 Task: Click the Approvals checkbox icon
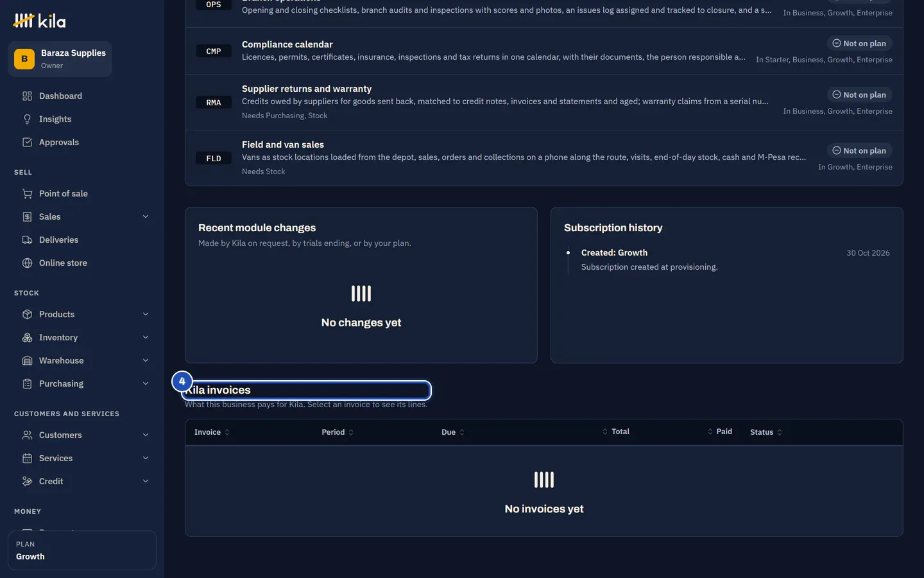pos(27,143)
